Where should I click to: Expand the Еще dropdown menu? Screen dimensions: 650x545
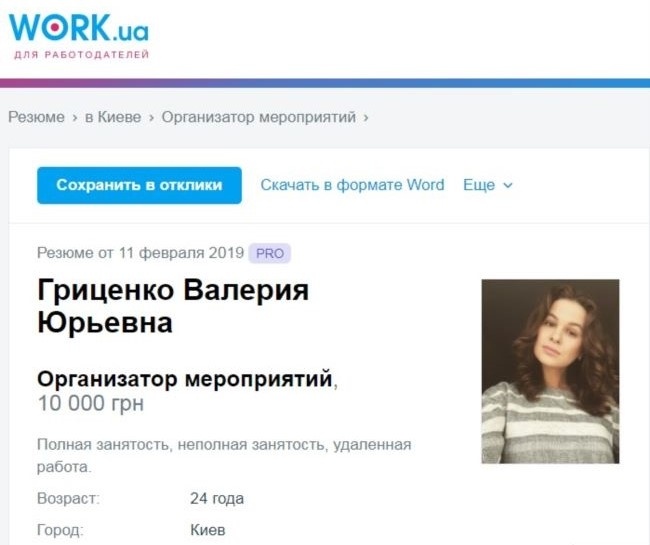(488, 185)
